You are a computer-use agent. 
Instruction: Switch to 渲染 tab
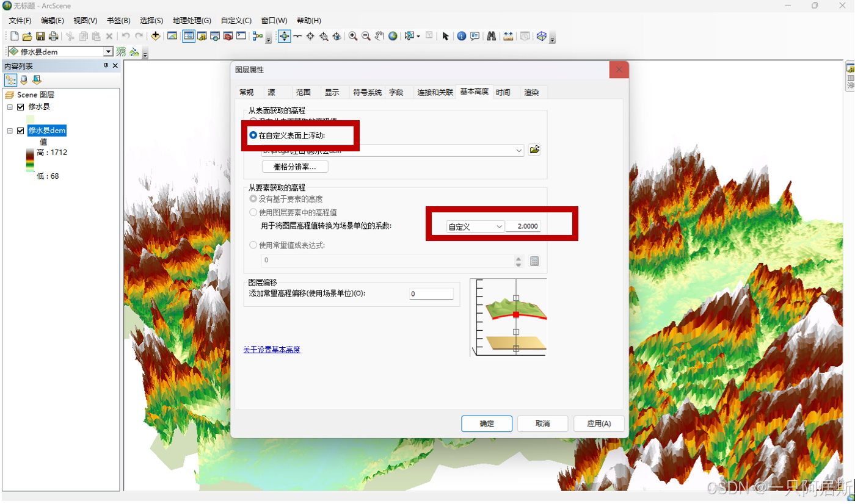[x=531, y=92]
